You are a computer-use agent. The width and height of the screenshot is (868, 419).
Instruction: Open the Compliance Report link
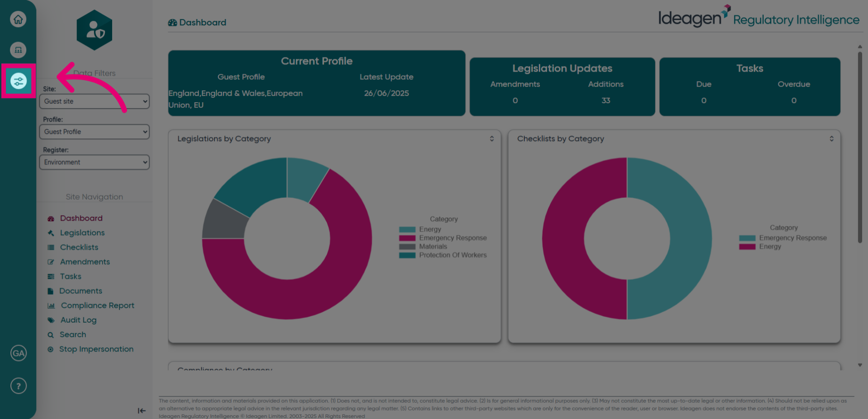coord(98,306)
